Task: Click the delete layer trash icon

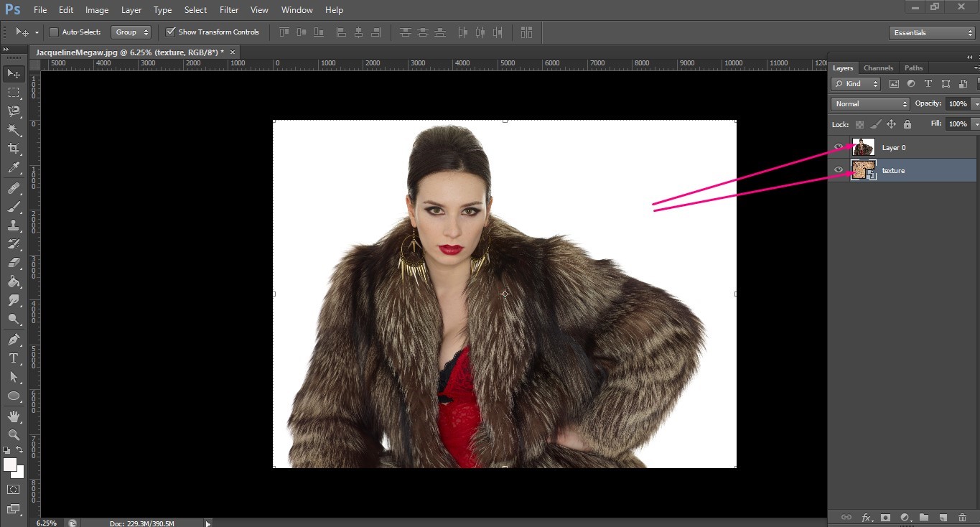Action: (962, 517)
